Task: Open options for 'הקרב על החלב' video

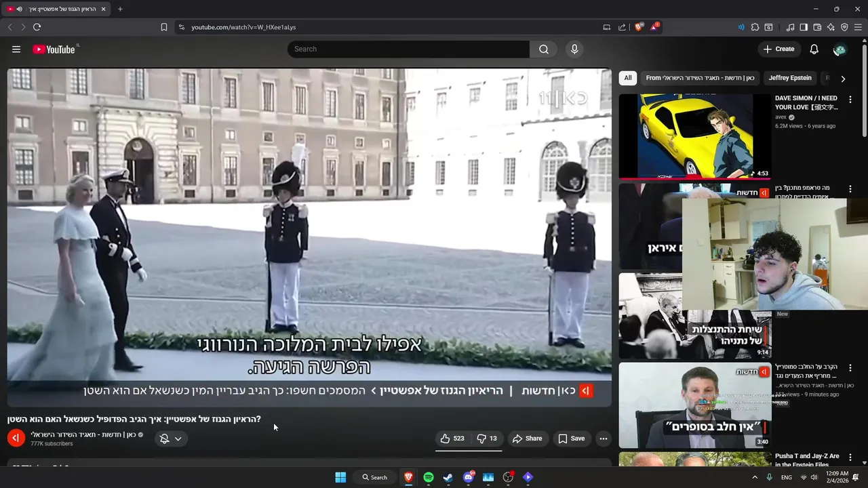Action: 850,368
